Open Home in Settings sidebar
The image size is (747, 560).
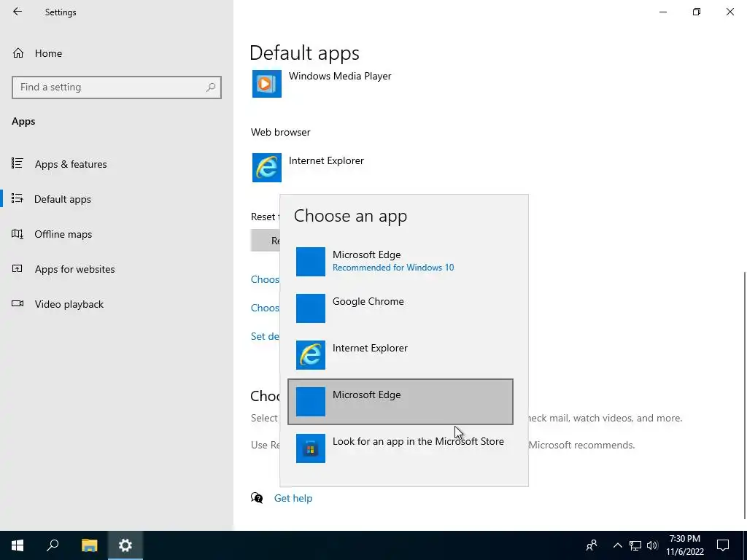click(117, 53)
